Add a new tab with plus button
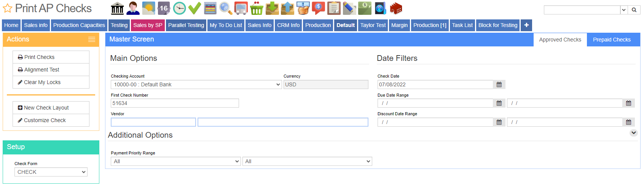Screen dimensions: 644x186 [x=526, y=25]
